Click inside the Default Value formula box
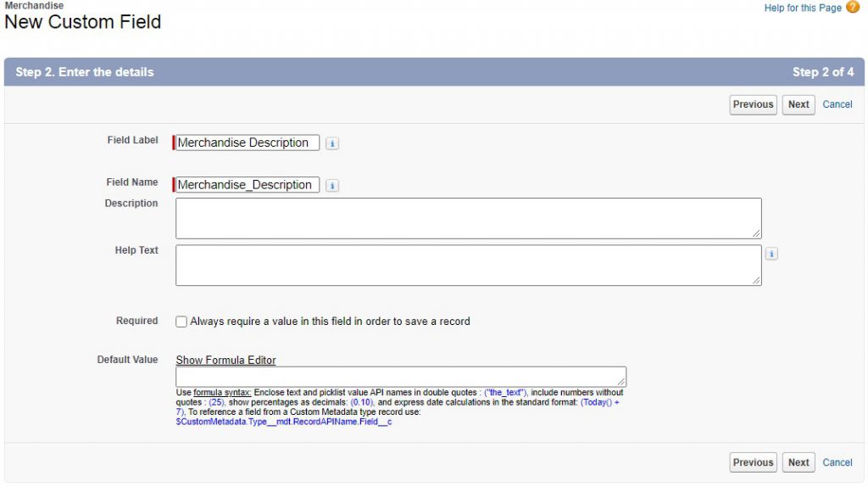Screen dimensions: 868x487 click(x=400, y=377)
